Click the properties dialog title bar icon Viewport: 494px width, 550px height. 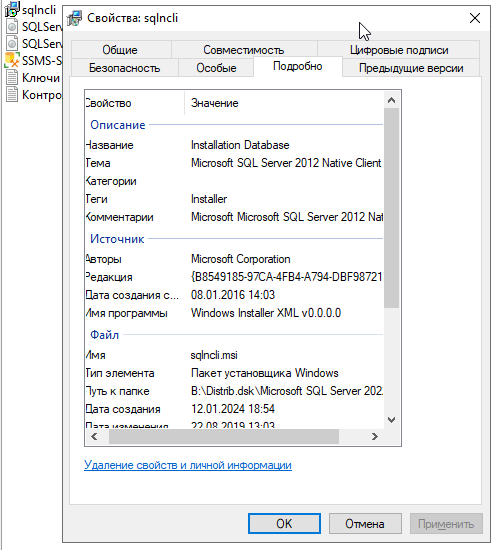coord(74,18)
